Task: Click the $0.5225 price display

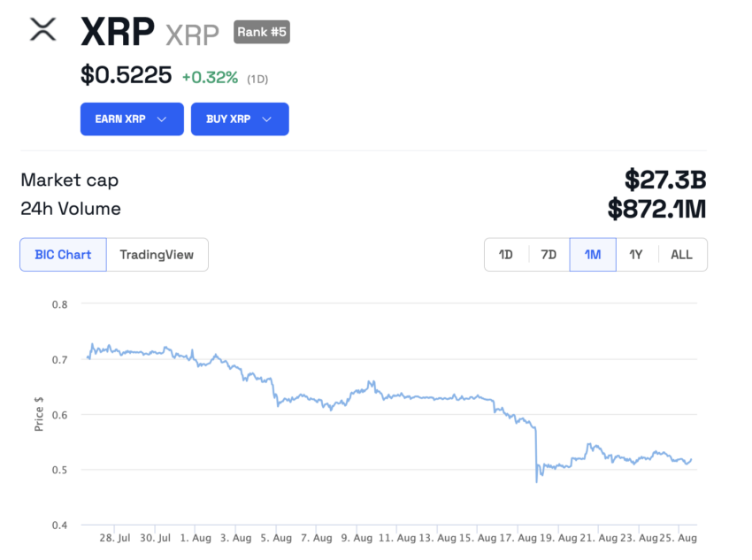Action: pyautogui.click(x=124, y=76)
